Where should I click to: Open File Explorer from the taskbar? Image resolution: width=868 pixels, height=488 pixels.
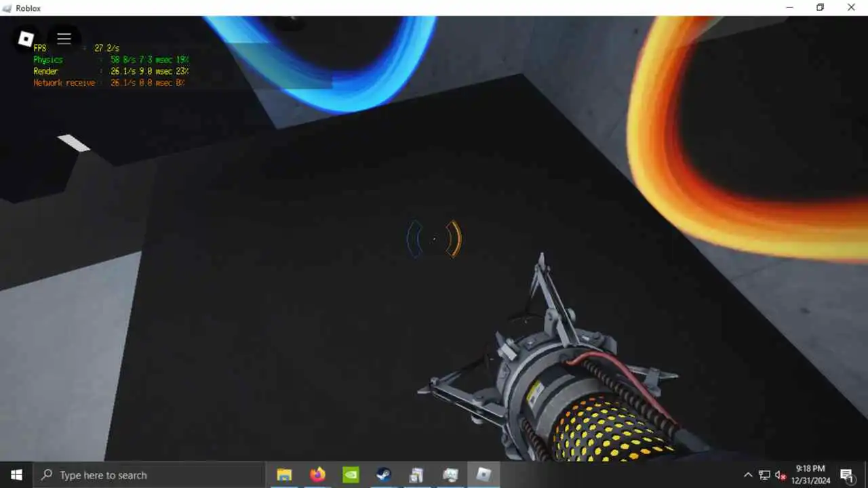click(284, 475)
